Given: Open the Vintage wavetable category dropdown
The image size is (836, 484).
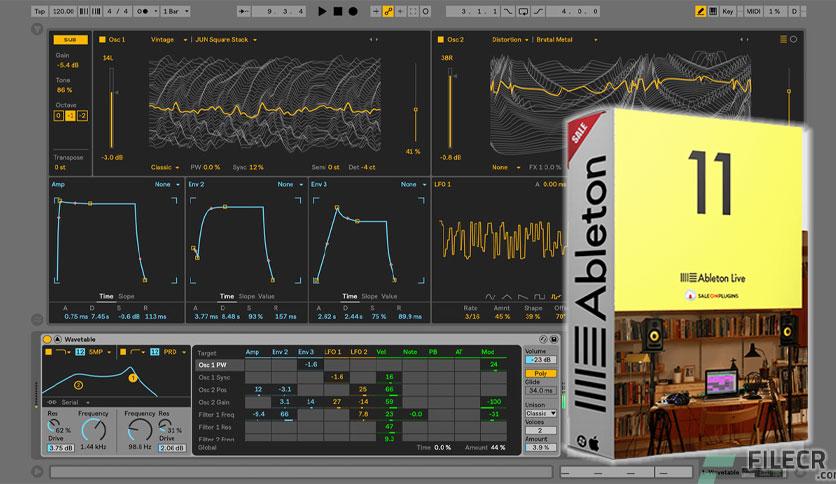Looking at the screenshot, I should click(x=169, y=39).
